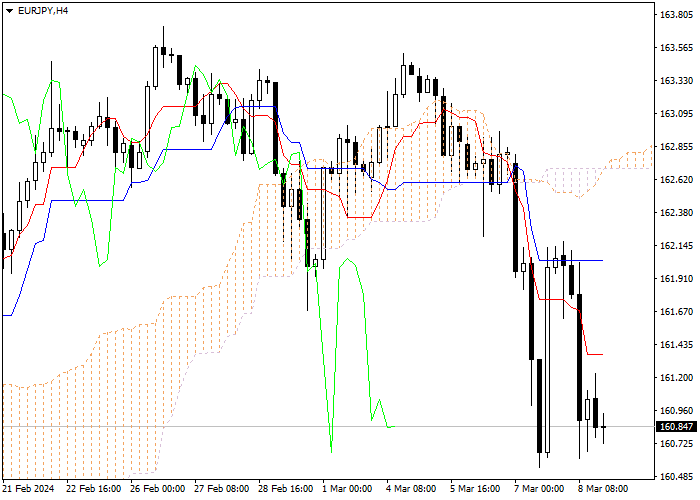Image resolution: width=700 pixels, height=500 pixels.
Task: Click the 26 Feb 00:00 time label
Action: [158, 489]
